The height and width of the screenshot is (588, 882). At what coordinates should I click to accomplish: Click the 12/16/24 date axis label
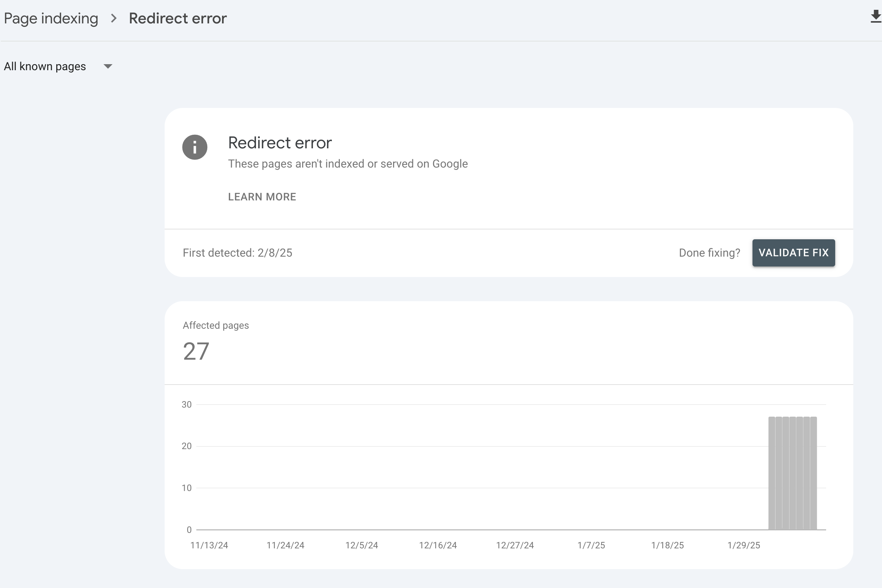pos(438,545)
